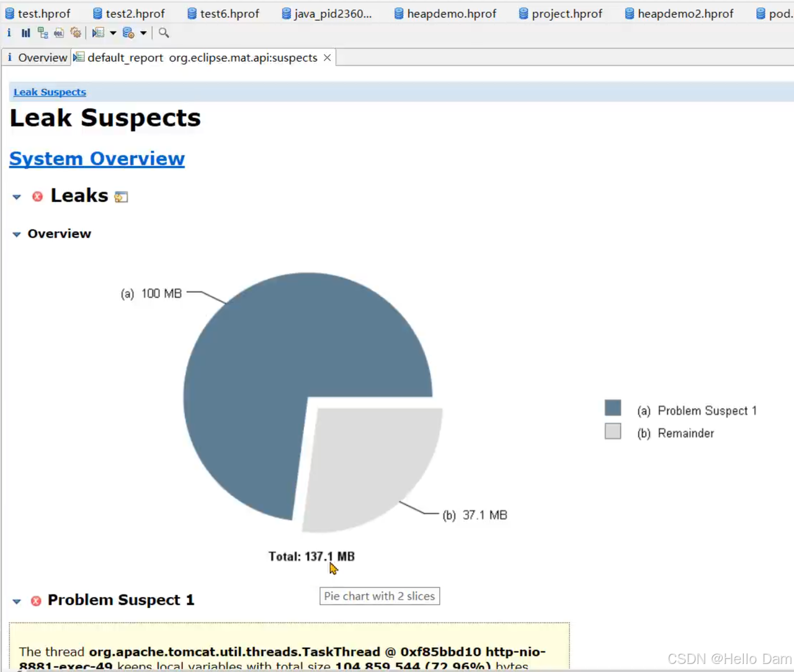
Task: Select the Overview inner tab
Action: 37,58
